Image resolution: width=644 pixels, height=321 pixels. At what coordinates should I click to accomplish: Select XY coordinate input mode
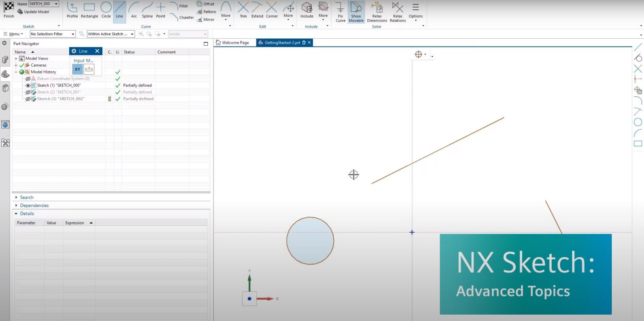pyautogui.click(x=78, y=69)
